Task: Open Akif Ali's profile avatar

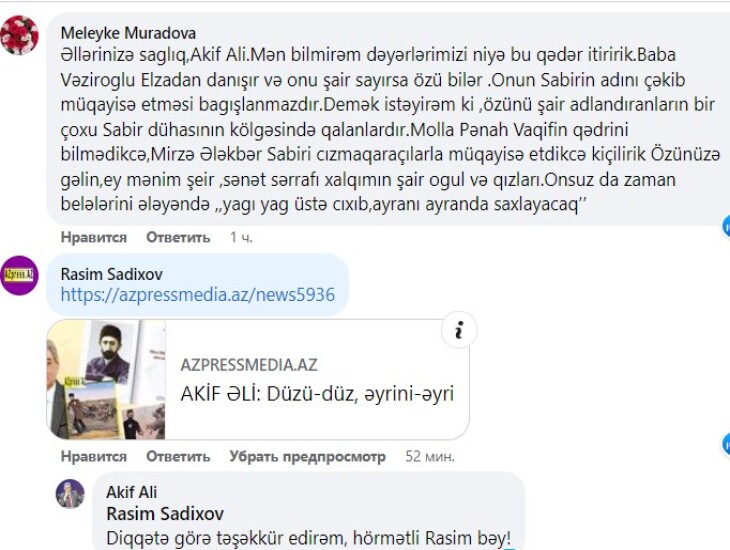Action: [x=70, y=494]
